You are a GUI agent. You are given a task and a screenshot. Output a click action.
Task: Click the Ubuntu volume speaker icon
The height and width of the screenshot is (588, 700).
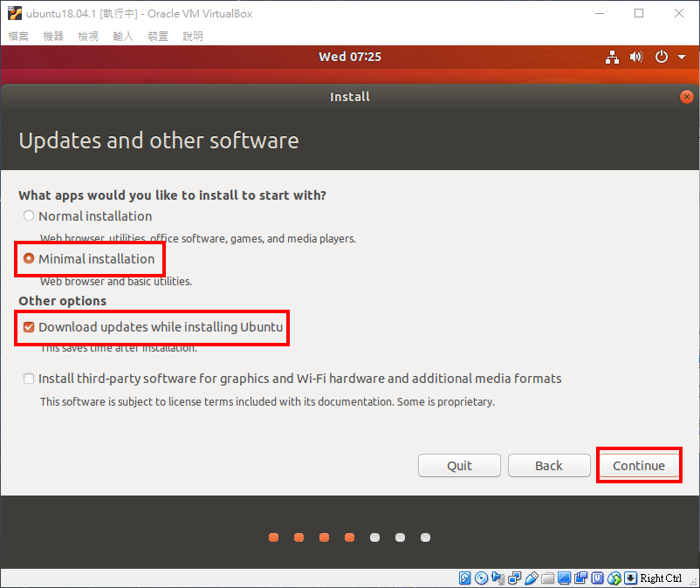[x=636, y=57]
